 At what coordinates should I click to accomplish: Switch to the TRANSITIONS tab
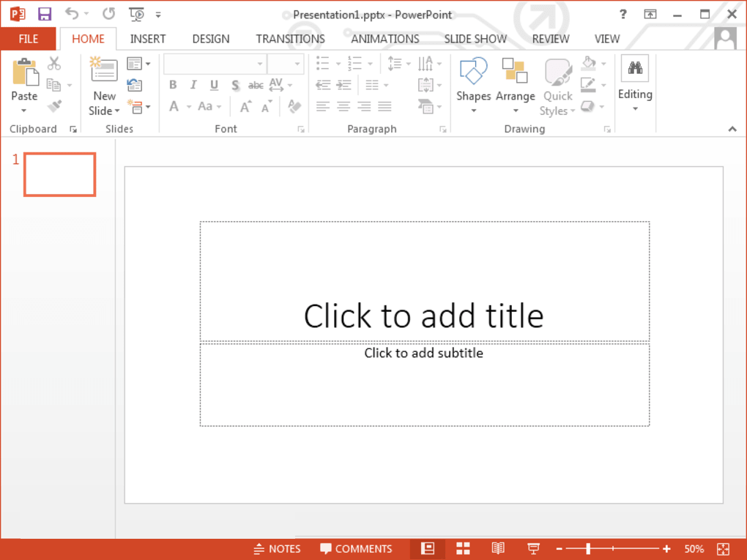[x=290, y=39]
